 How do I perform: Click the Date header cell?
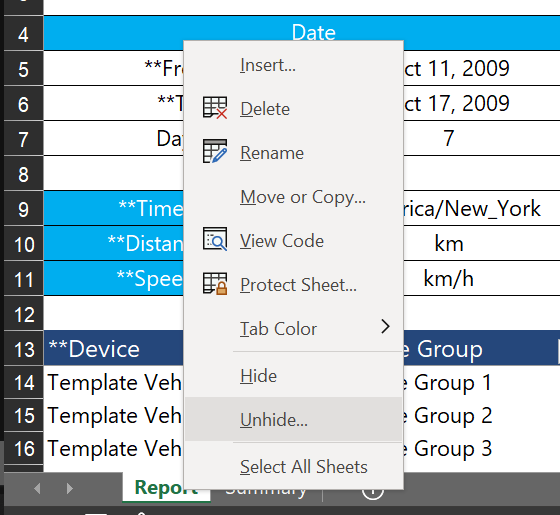[302, 29]
